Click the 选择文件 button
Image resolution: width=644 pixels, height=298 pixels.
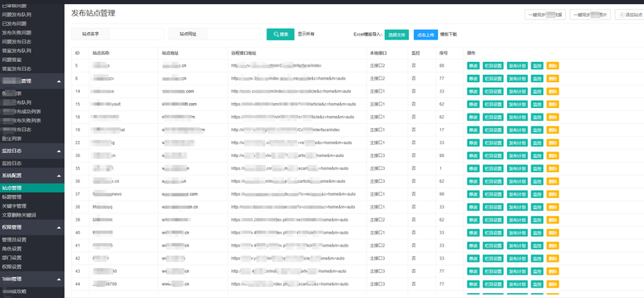click(x=397, y=35)
